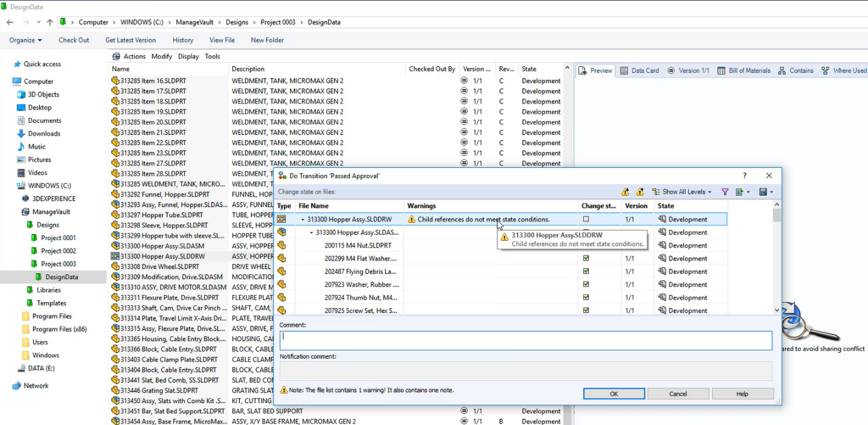Open the Show All Levels dropdown
The height and width of the screenshot is (425, 868).
(682, 192)
